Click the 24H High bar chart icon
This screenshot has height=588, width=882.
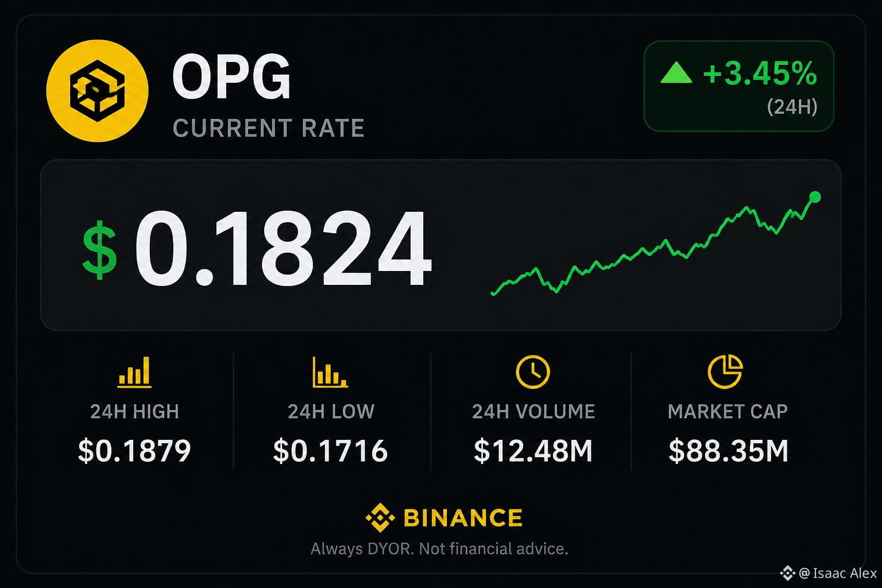134,372
